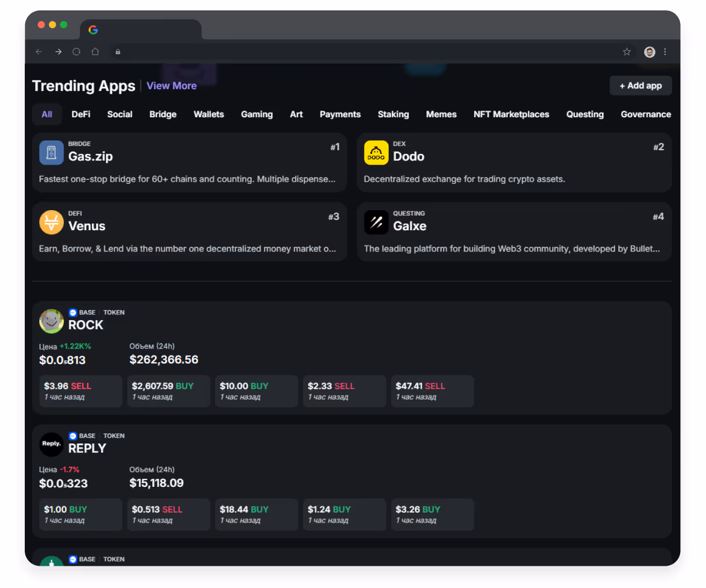The image size is (706, 588).
Task: Click Base chain icon on REPLY card
Action: coord(73,436)
